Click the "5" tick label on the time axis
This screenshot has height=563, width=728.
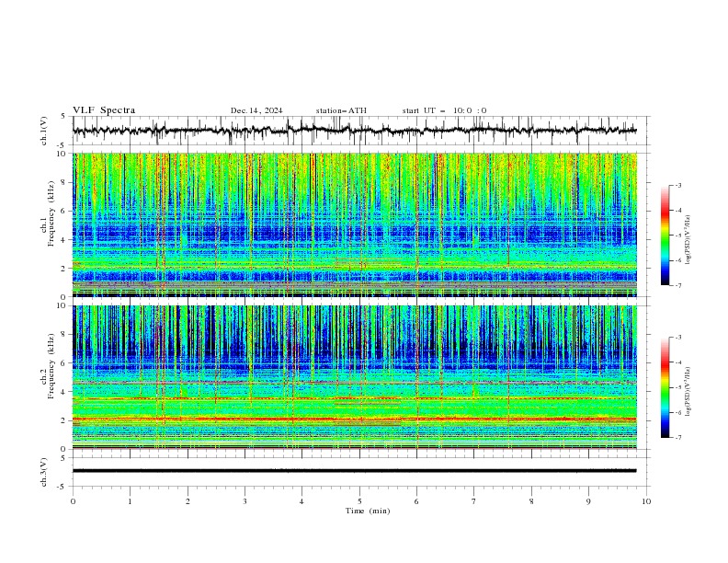point(359,501)
